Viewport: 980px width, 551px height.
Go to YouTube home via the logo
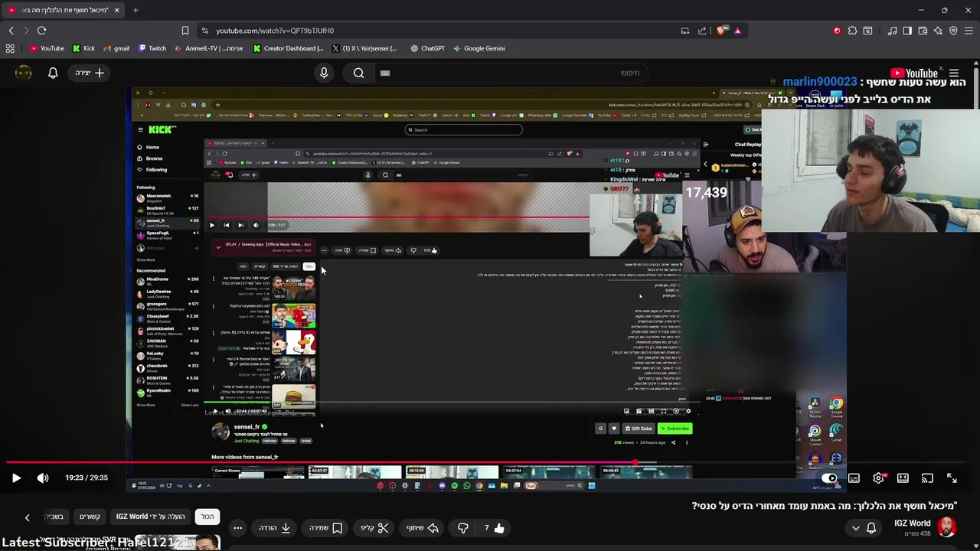(x=914, y=73)
